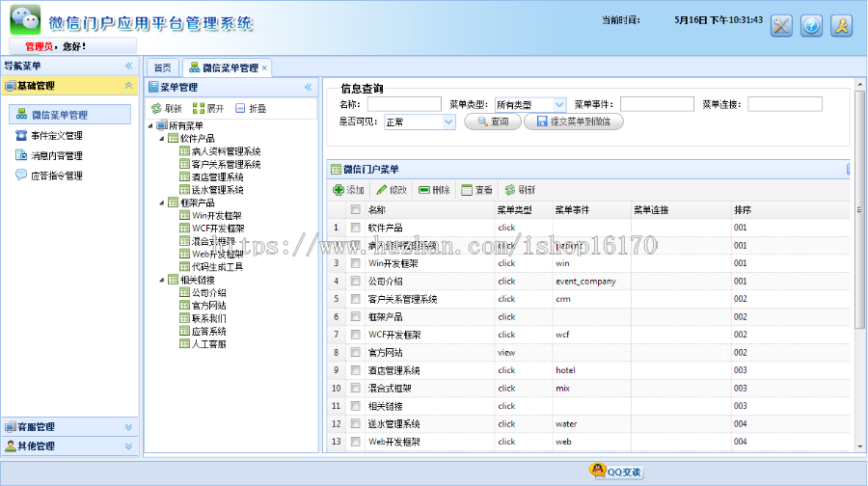Select Win开发框架 tree node

[x=216, y=215]
